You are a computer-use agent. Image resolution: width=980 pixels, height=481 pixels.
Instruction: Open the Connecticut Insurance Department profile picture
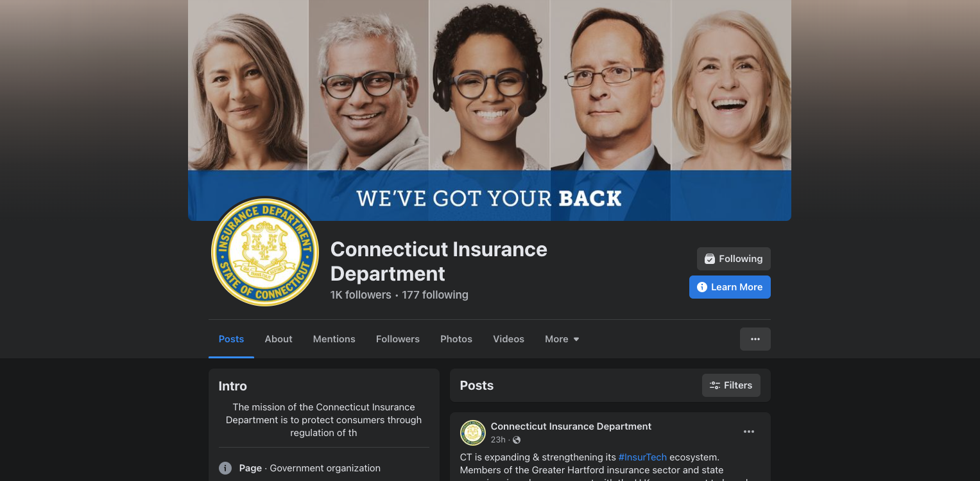point(265,252)
